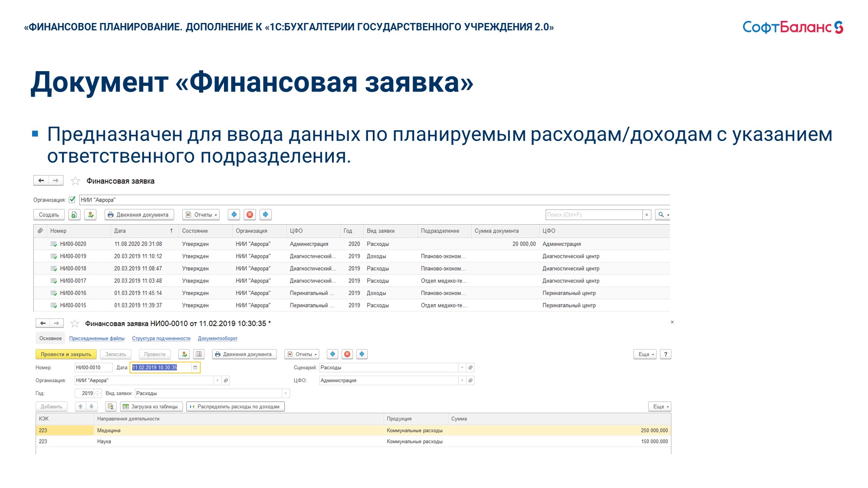Open the ЦФО dropdown arrow in the document

tap(462, 380)
